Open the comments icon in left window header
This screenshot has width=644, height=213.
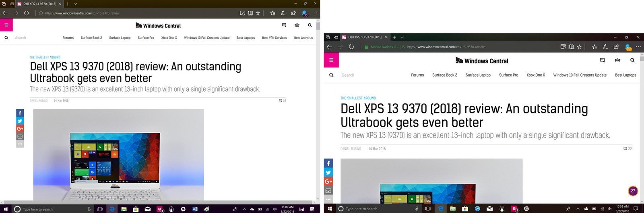(x=284, y=25)
